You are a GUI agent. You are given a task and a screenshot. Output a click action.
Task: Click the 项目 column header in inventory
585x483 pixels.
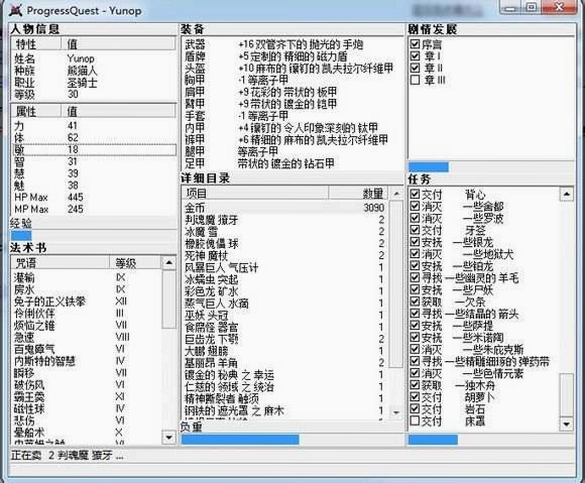[x=256, y=193]
